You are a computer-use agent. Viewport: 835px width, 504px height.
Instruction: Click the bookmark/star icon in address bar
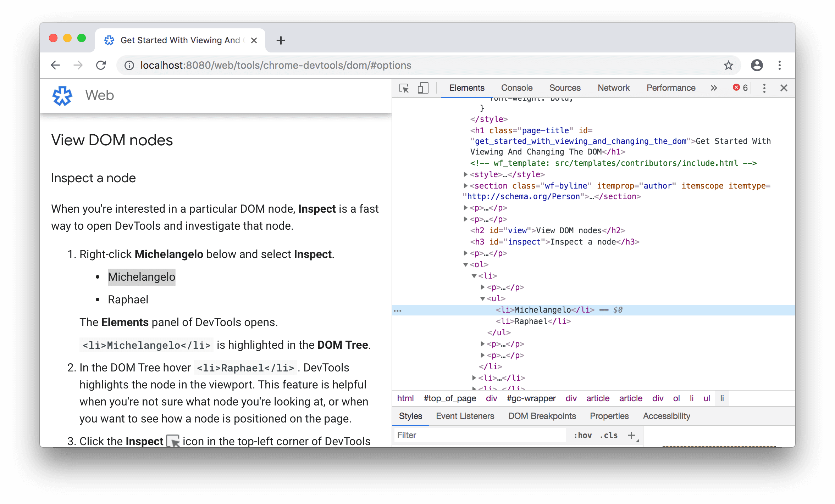[729, 66]
